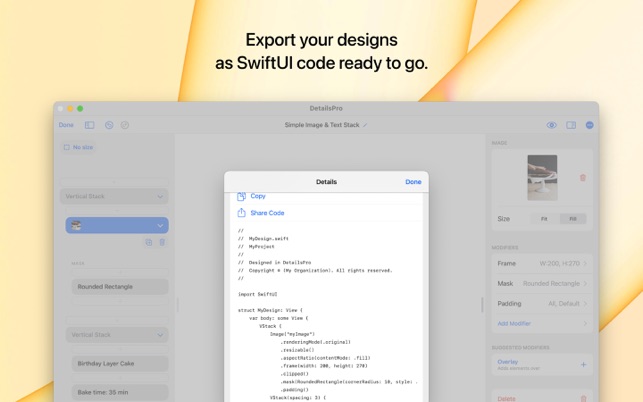This screenshot has width=643, height=402.
Task: Toggle the eye preview icon in toolbar
Action: pyautogui.click(x=552, y=125)
